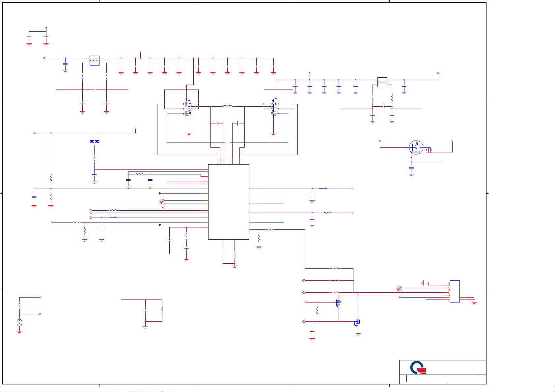Select the circled MOSFET symbol
Viewport: 555px width, 392px height.
coord(416,147)
